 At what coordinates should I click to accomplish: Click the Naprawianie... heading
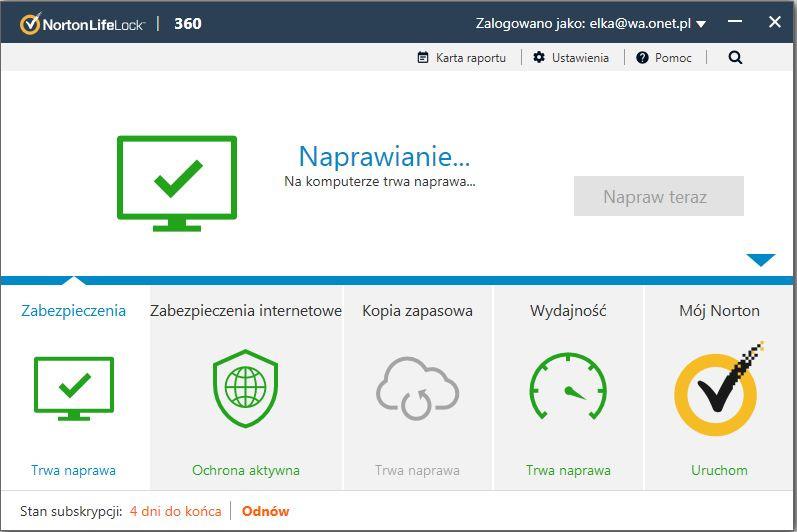coord(384,156)
